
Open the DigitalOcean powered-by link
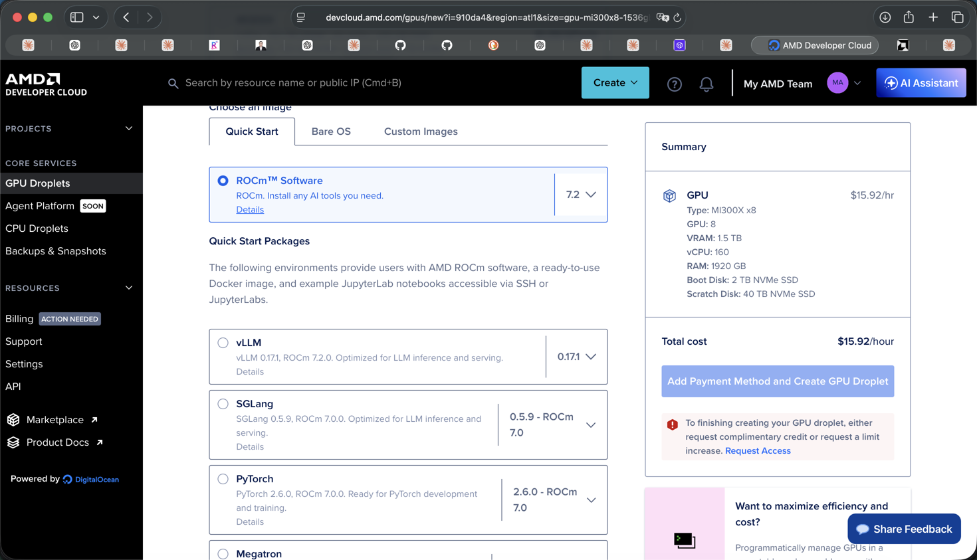click(x=91, y=479)
